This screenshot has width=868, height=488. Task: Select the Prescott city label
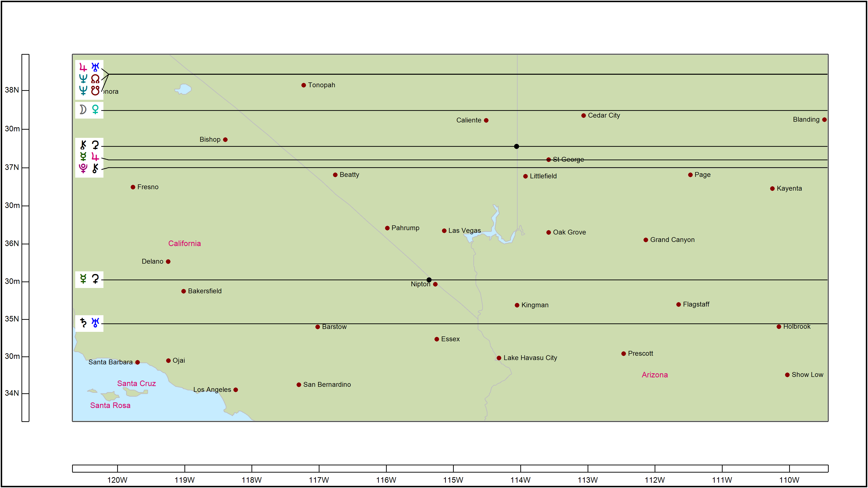pos(641,354)
